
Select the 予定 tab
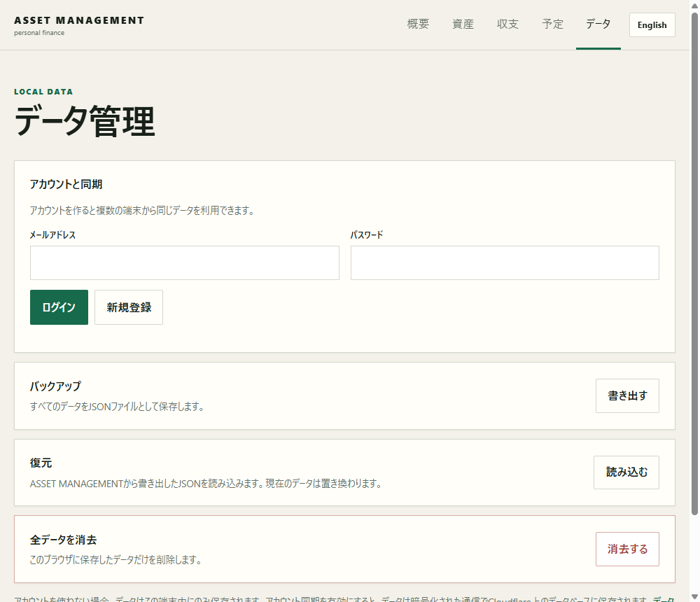pyautogui.click(x=553, y=24)
